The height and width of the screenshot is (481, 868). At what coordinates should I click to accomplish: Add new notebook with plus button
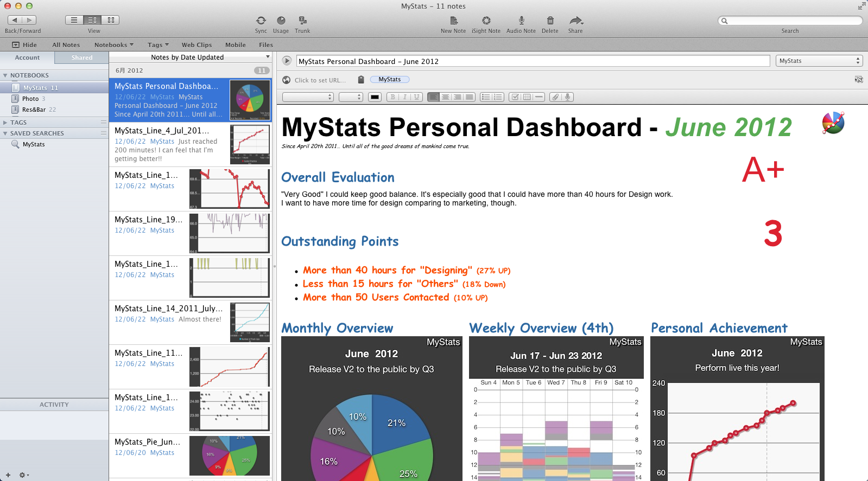(x=8, y=475)
